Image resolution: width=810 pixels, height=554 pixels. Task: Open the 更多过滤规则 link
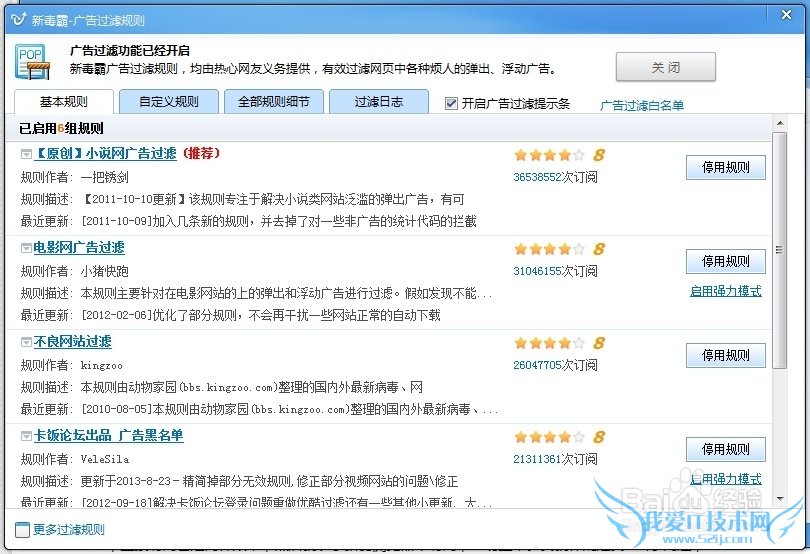69,530
